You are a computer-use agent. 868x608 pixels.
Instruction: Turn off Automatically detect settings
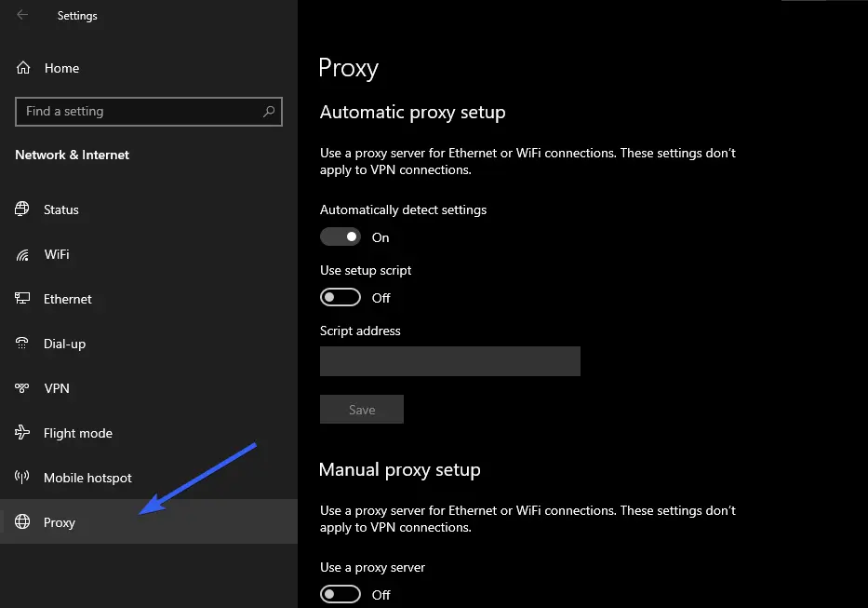(x=340, y=236)
